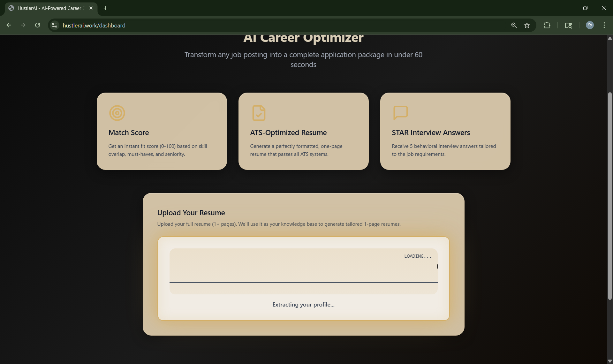
Task: Open Chrome three-dot menu
Action: tap(604, 25)
